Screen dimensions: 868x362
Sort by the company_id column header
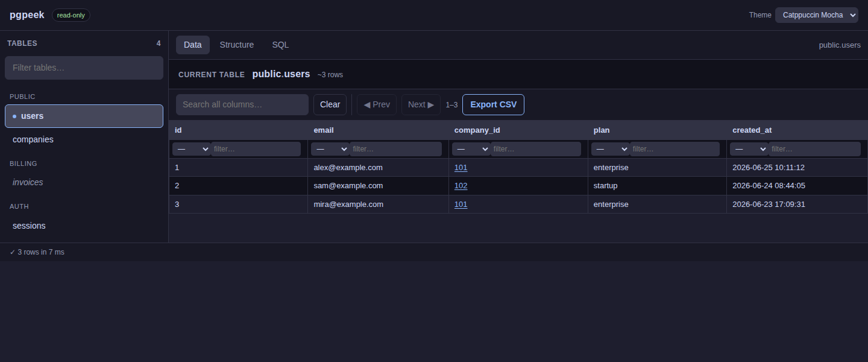pyautogui.click(x=518, y=130)
